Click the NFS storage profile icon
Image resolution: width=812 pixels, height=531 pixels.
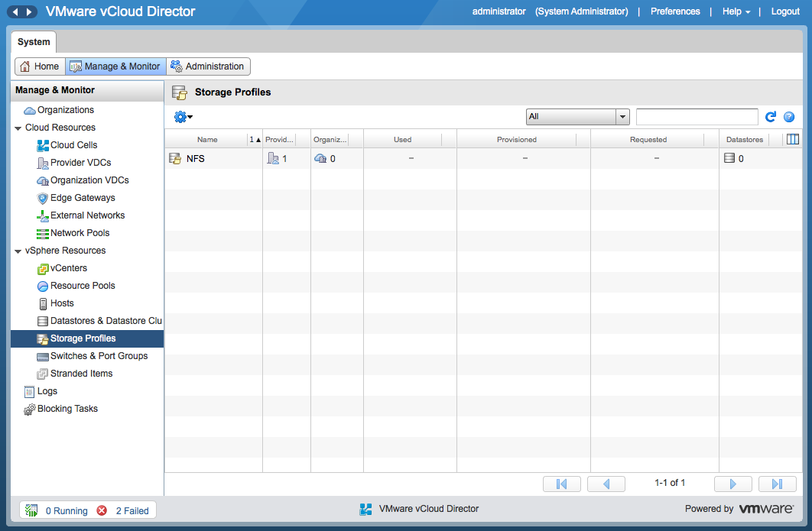(x=175, y=158)
